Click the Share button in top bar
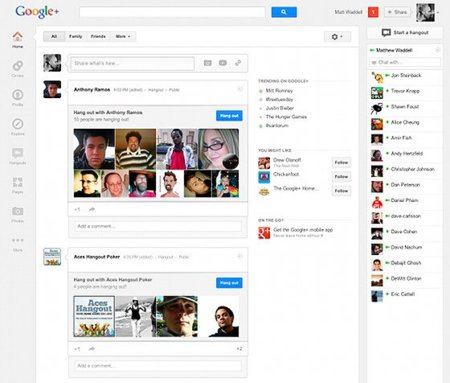This screenshot has width=450, height=383. [397, 12]
